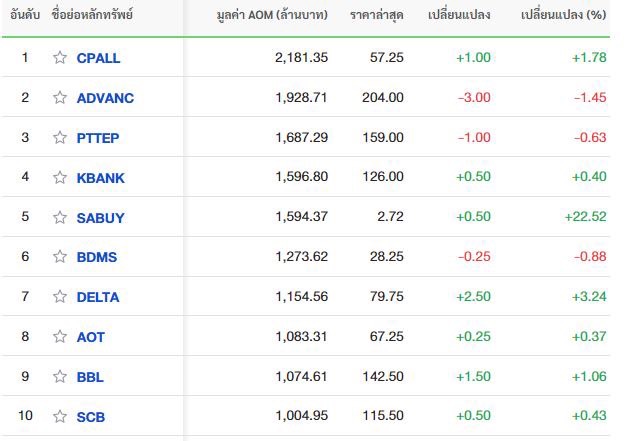This screenshot has width=629, height=441.
Task: Mark SABUY with the star icon
Action: pyautogui.click(x=60, y=217)
